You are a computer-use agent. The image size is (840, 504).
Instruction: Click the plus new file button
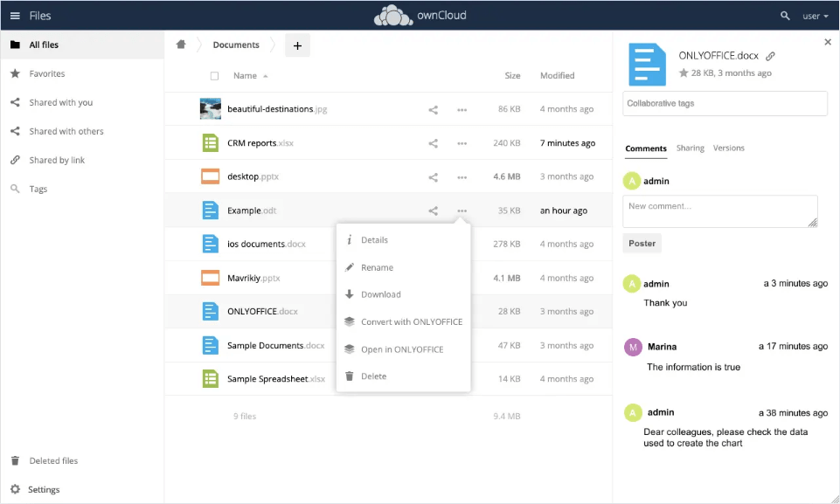(x=297, y=45)
